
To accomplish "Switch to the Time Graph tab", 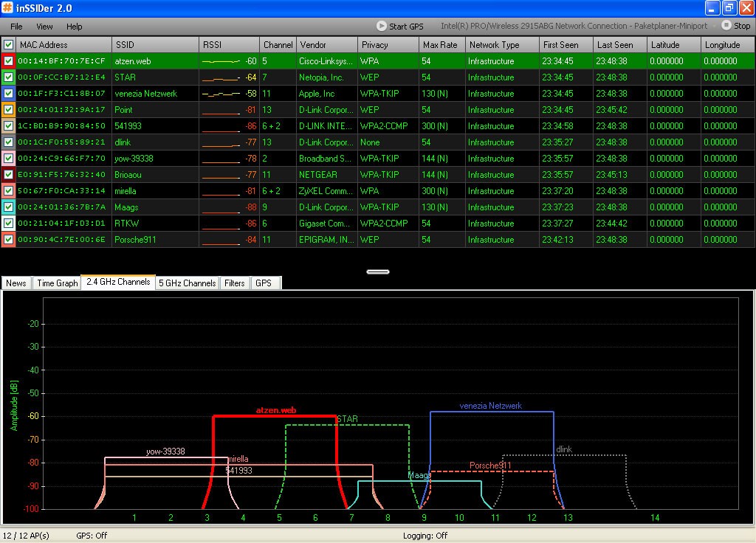I will point(57,283).
